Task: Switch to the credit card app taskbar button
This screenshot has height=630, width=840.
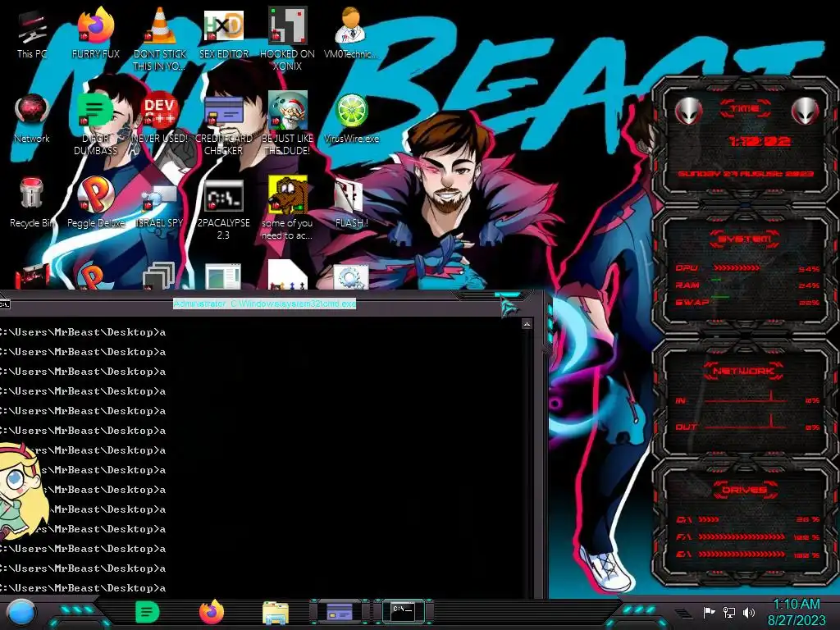Action: tap(340, 612)
